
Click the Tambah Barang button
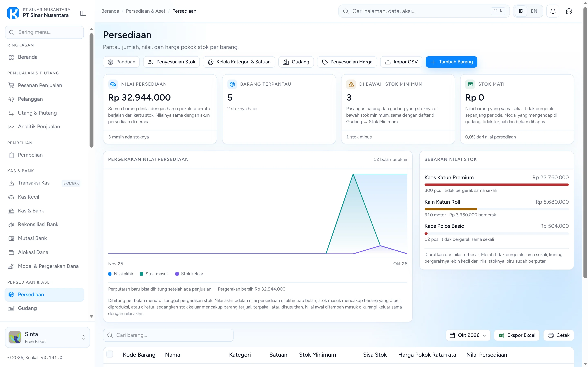pos(451,62)
